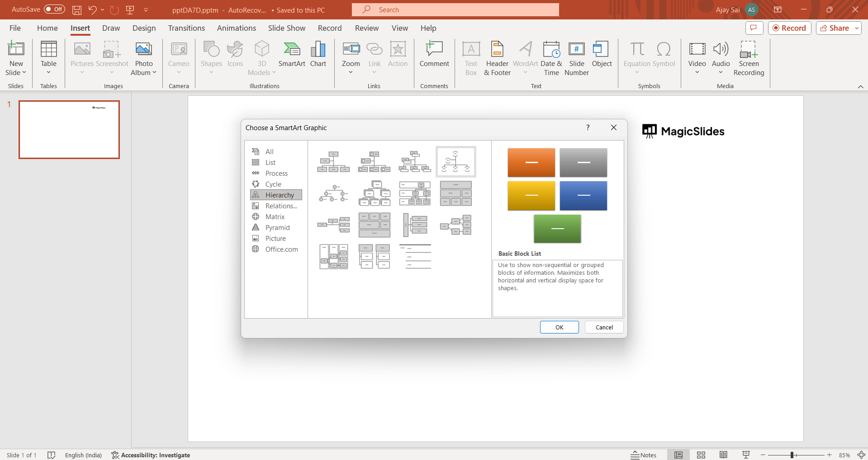This screenshot has width=868, height=460.
Task: Pick the Lined List layout thumbnail
Action: click(415, 256)
